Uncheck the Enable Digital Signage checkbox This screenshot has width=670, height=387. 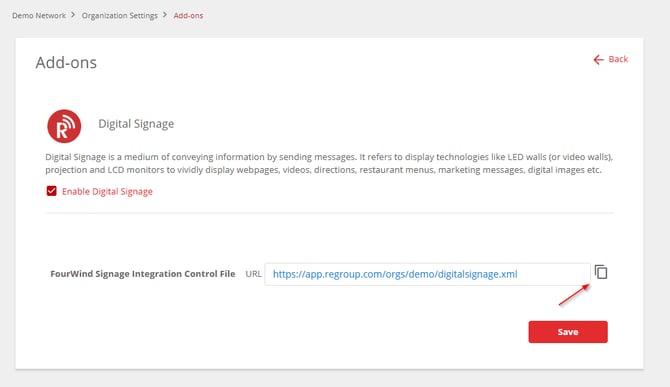[51, 191]
